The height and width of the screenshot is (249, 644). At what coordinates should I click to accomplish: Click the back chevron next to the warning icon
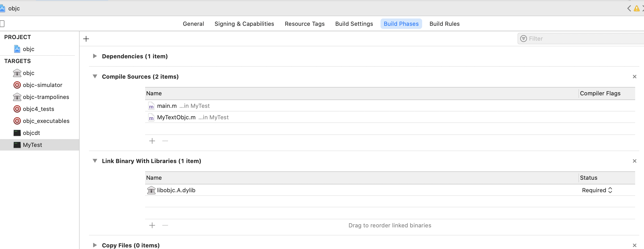click(x=629, y=9)
